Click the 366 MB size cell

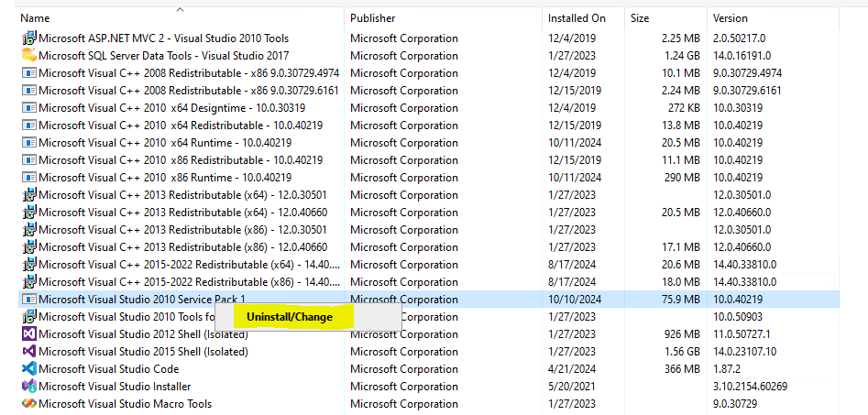682,369
